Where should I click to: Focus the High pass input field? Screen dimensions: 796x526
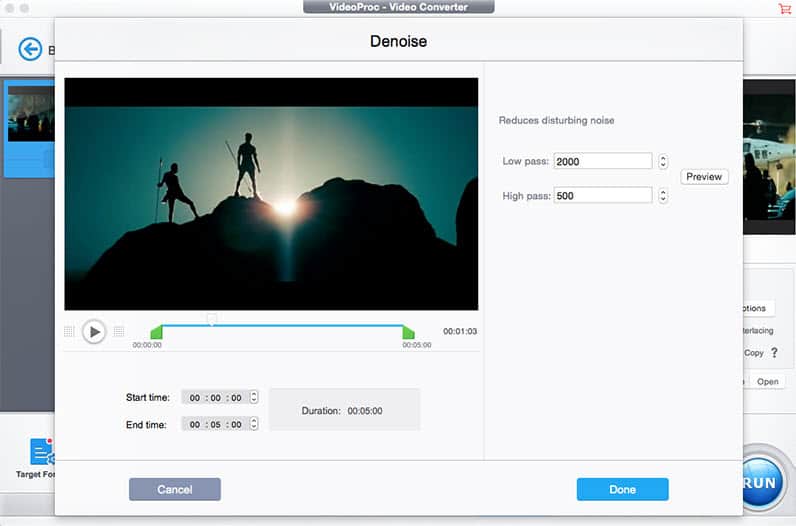[603, 195]
